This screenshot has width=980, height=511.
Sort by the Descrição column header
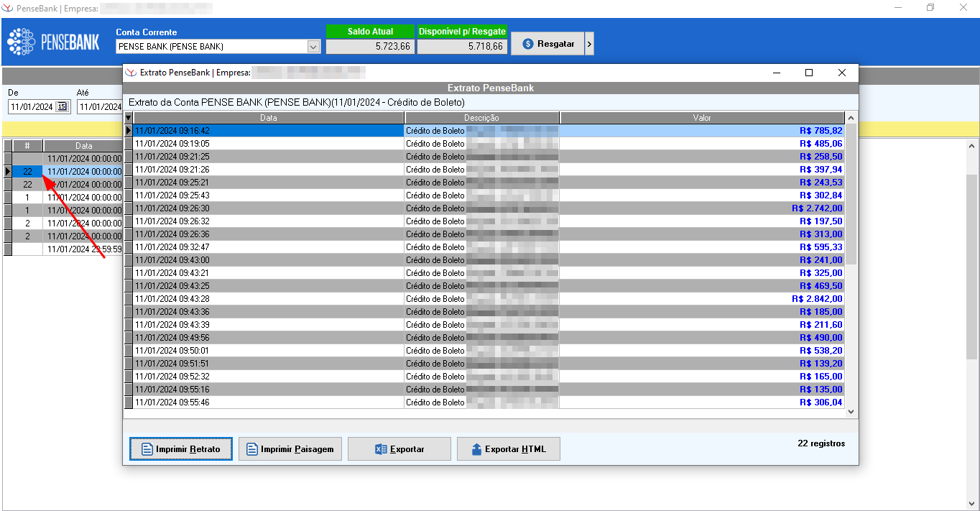coord(481,118)
